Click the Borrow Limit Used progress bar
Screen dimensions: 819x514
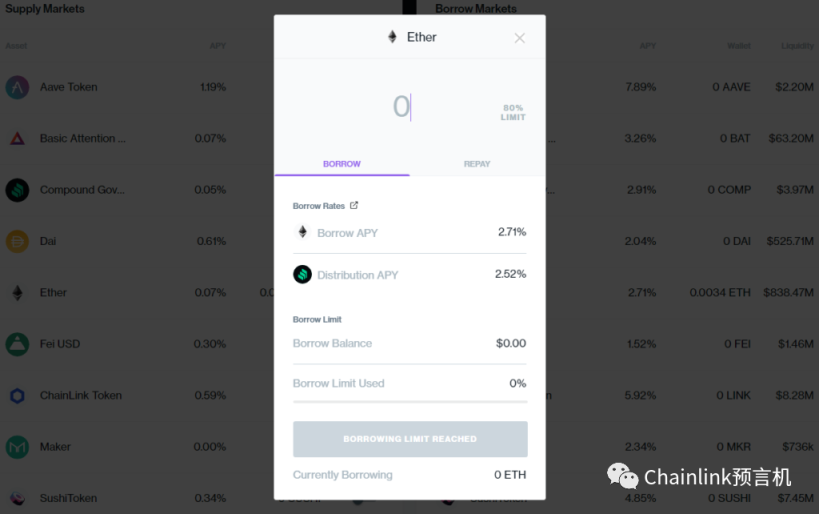410,402
